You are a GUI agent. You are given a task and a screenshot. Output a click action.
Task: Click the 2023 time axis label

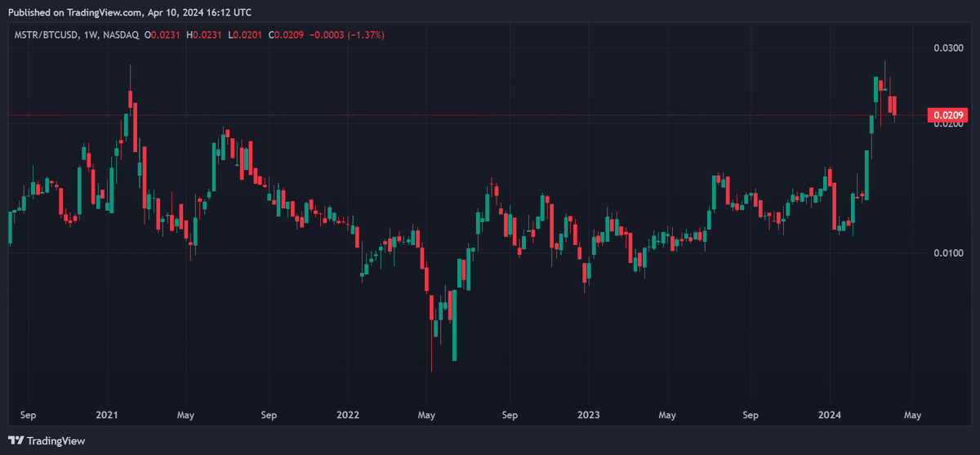coord(588,415)
